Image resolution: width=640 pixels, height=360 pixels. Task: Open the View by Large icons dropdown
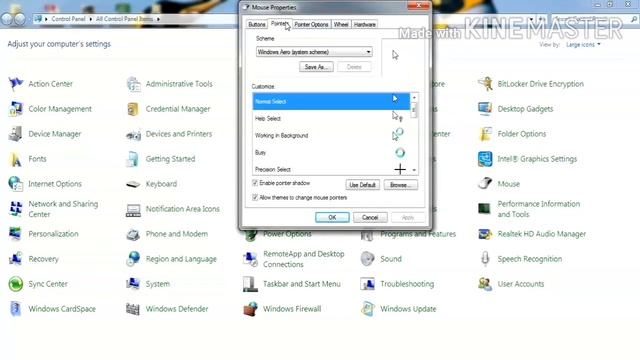point(583,44)
